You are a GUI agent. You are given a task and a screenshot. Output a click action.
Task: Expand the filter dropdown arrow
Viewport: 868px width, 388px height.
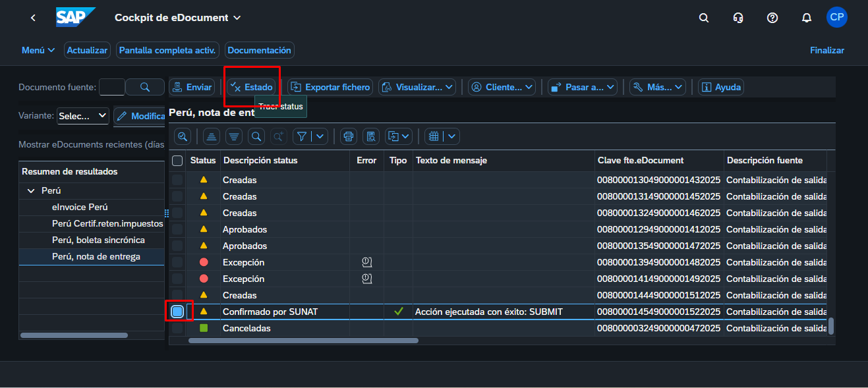click(320, 136)
